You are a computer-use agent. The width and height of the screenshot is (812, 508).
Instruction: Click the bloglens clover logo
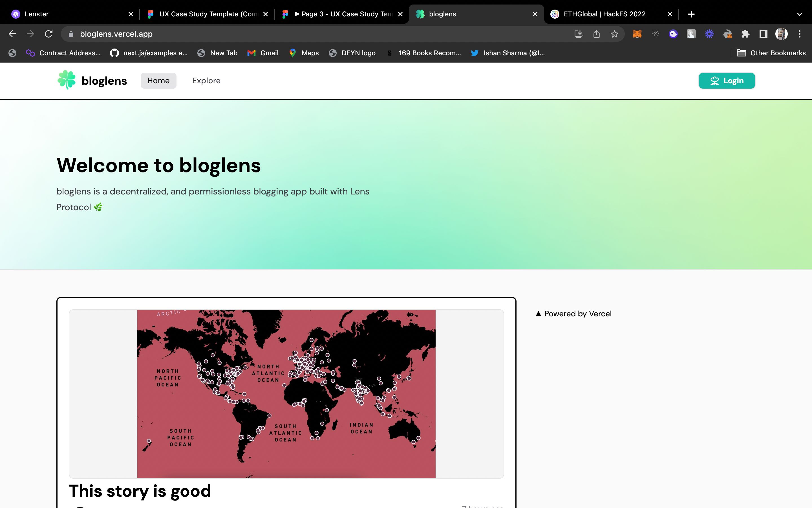click(67, 80)
